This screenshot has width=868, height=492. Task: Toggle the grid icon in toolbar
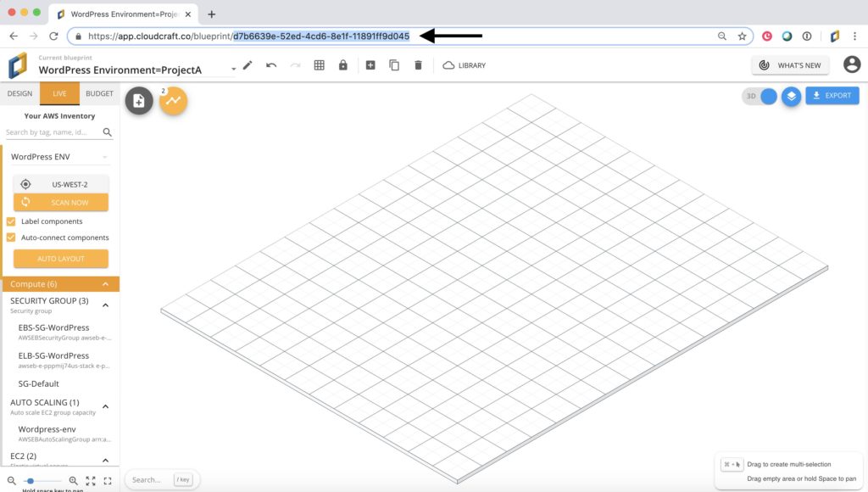pos(319,65)
